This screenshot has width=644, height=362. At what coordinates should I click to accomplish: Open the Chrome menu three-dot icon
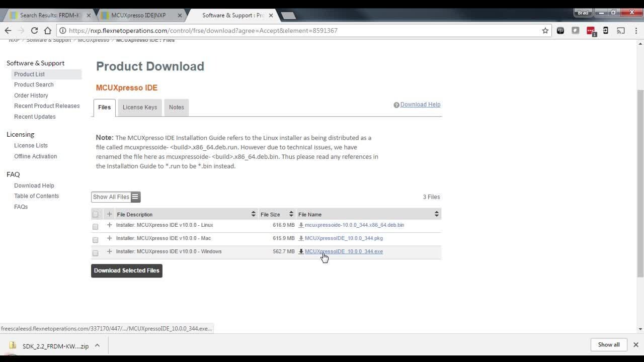(x=635, y=31)
